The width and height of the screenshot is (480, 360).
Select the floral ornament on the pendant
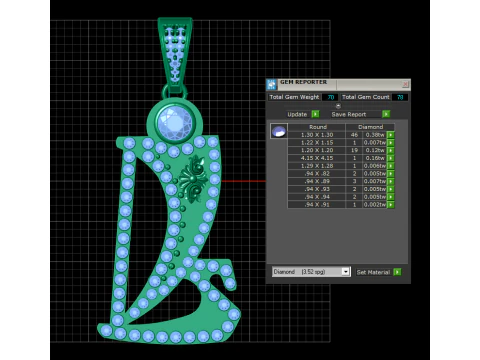[193, 179]
